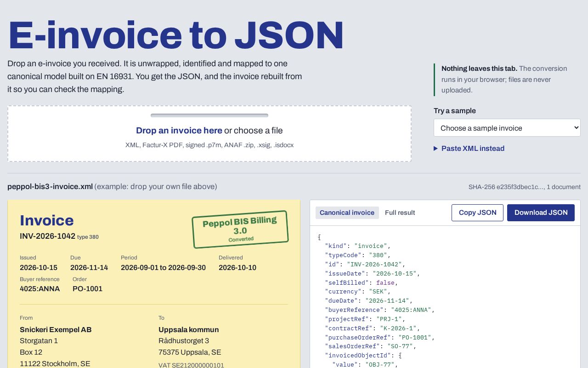The width and height of the screenshot is (588, 368).
Task: Switch to the Full result tab
Action: click(x=400, y=213)
